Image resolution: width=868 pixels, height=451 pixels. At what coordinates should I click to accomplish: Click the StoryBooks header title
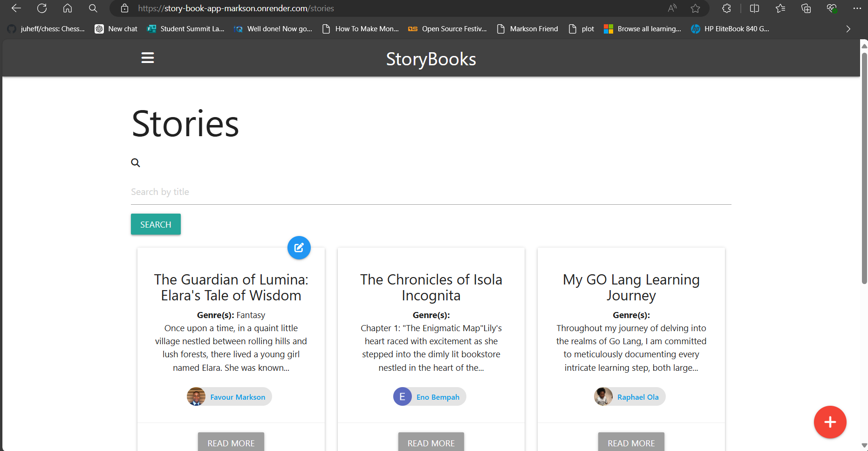point(431,59)
